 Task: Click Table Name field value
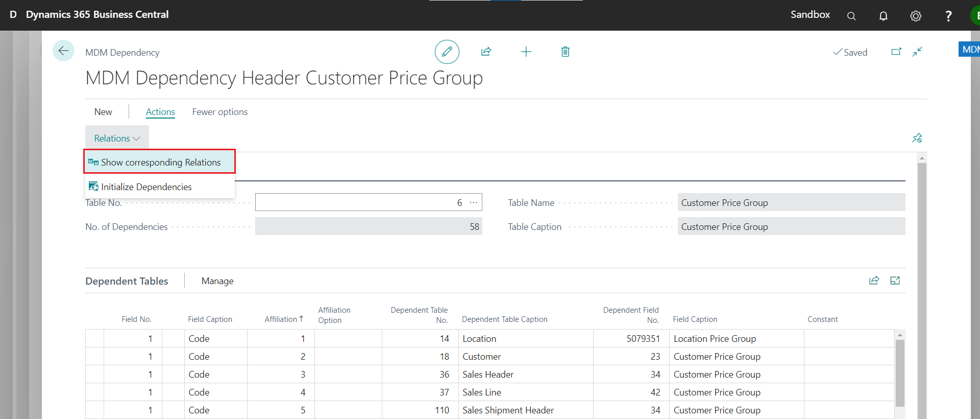click(791, 202)
